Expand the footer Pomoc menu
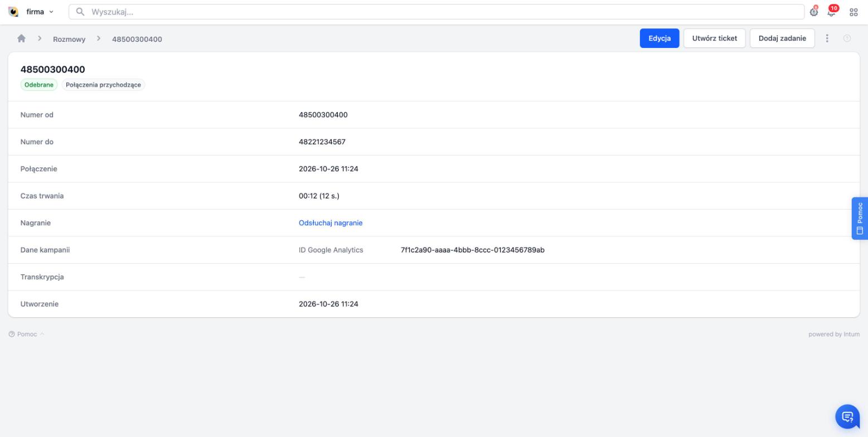This screenshot has width=868, height=437. 27,334
